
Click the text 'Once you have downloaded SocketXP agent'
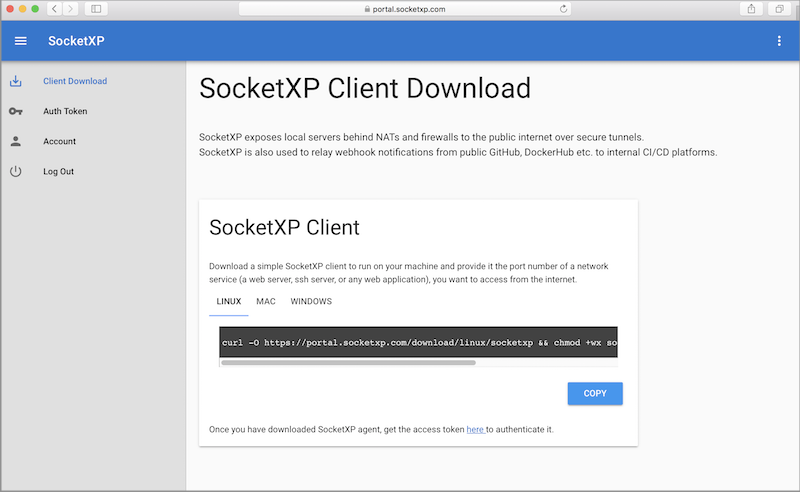coord(295,430)
